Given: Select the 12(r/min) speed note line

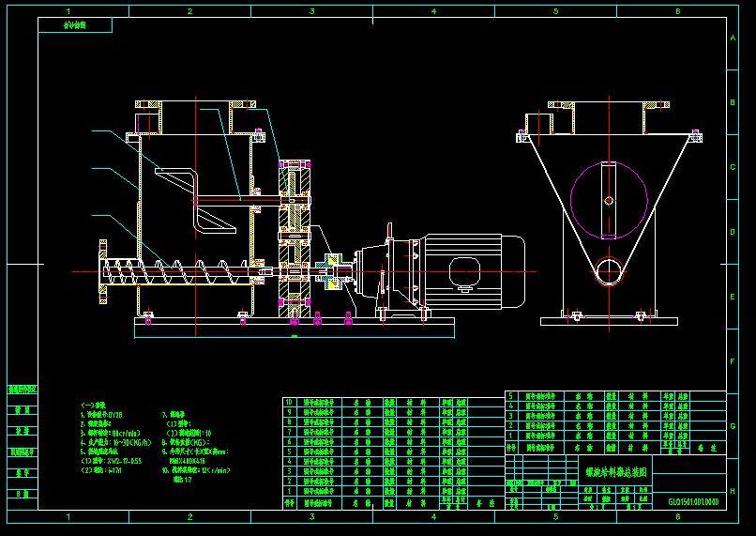Looking at the screenshot, I should click(196, 470).
